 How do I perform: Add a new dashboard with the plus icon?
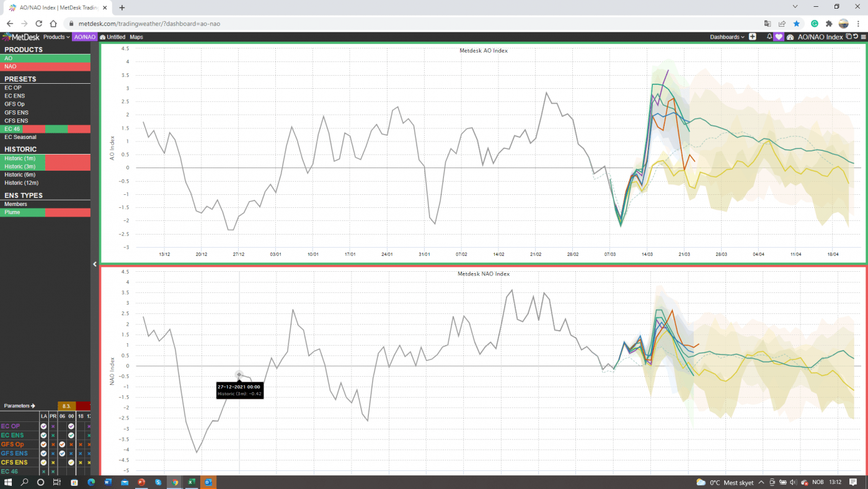[x=752, y=37]
